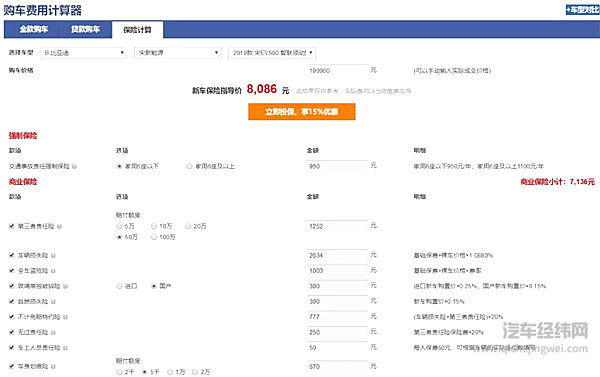Uncheck the 全车盗抢险 checkbox
600x377 pixels.
11,270
